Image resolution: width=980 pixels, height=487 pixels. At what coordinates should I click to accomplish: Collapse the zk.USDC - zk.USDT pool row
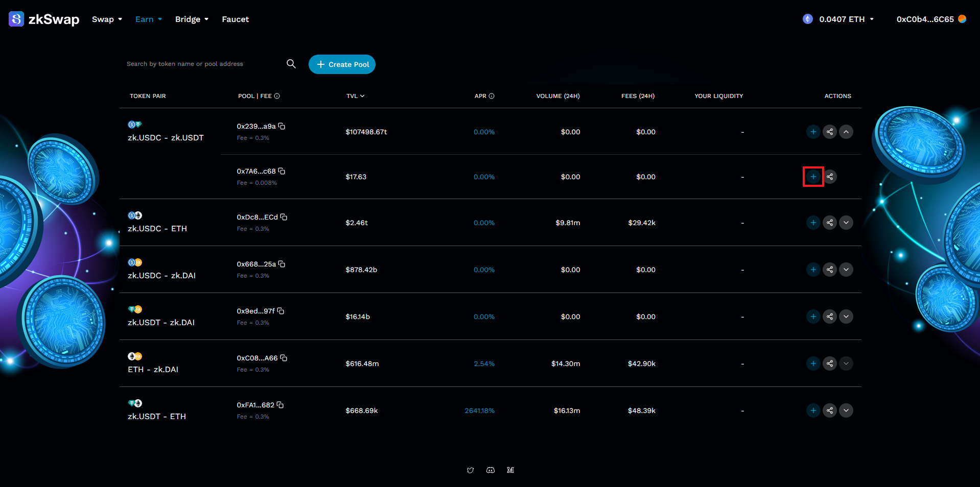[846, 132]
